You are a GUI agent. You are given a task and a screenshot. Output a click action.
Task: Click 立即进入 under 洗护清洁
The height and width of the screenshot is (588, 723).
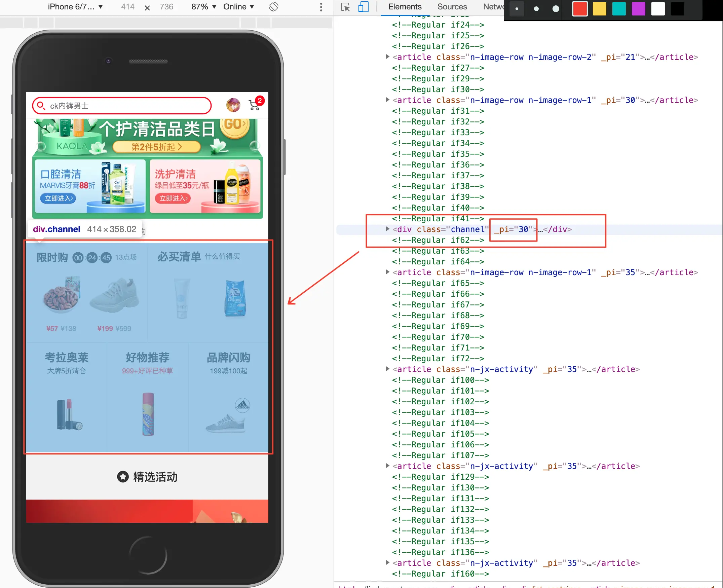click(173, 198)
